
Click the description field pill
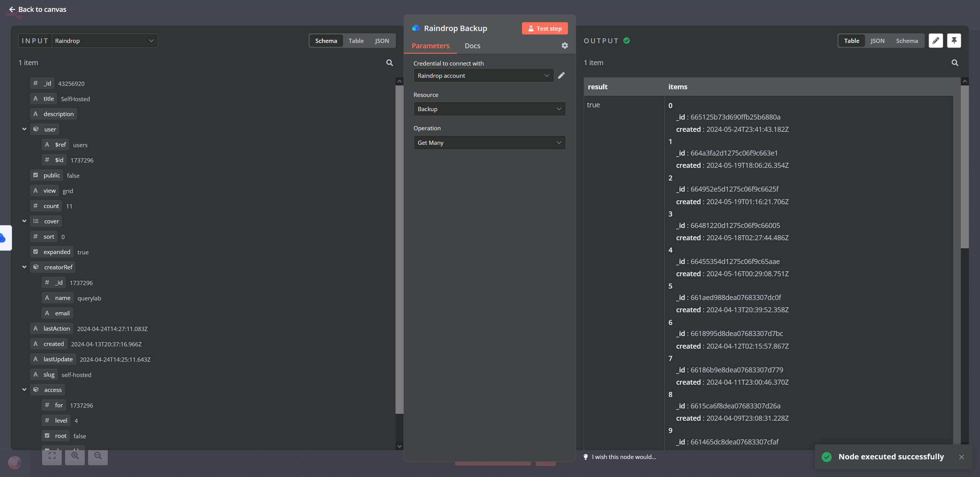(54, 114)
